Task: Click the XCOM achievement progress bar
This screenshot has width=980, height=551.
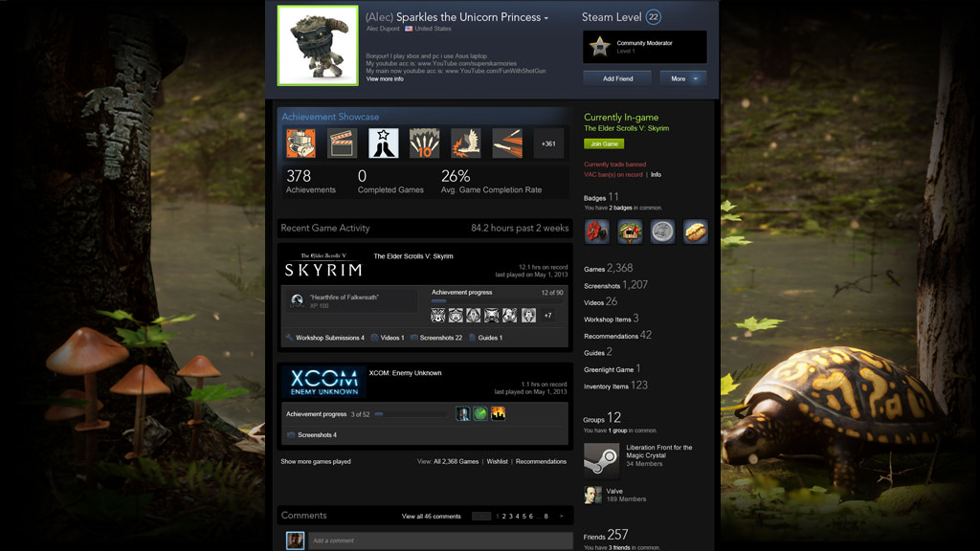Action: click(x=412, y=414)
